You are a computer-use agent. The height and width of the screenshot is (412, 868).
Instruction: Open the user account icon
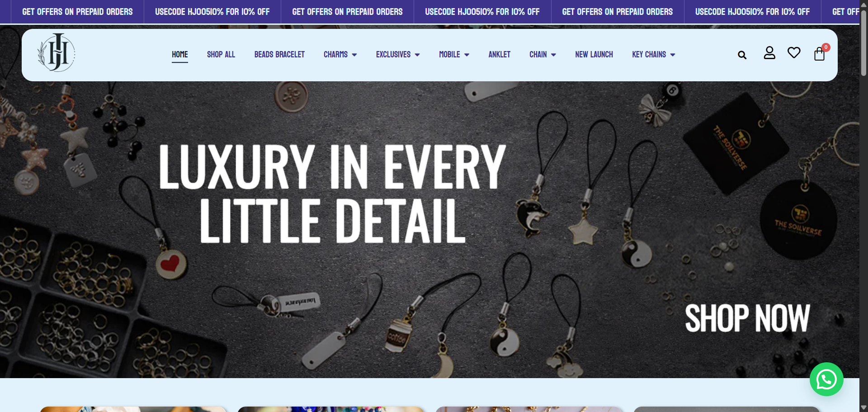(x=769, y=53)
